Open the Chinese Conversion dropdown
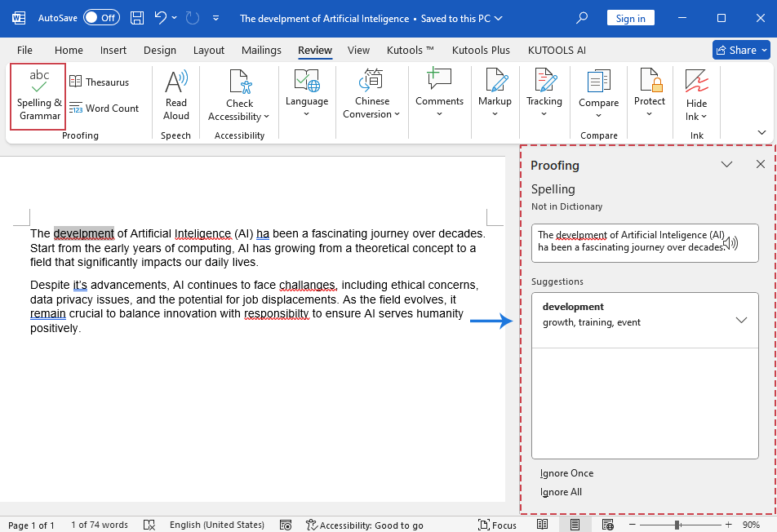This screenshot has height=532, width=777. pyautogui.click(x=372, y=95)
